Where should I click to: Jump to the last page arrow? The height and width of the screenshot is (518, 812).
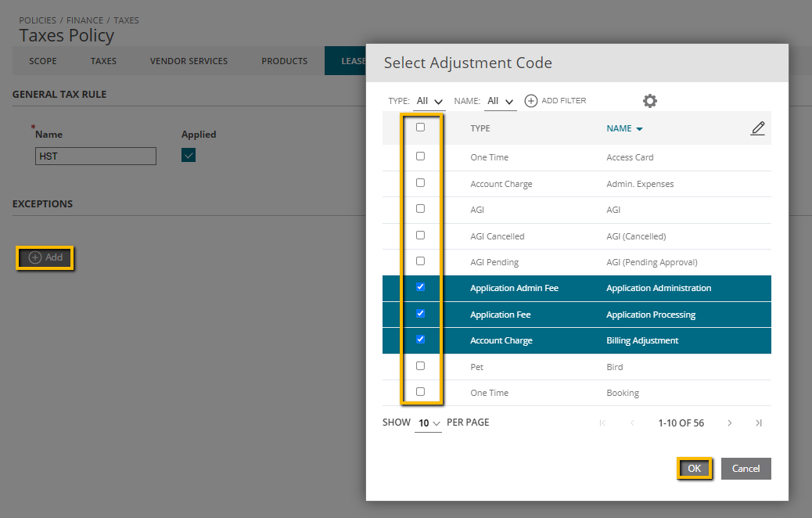759,423
